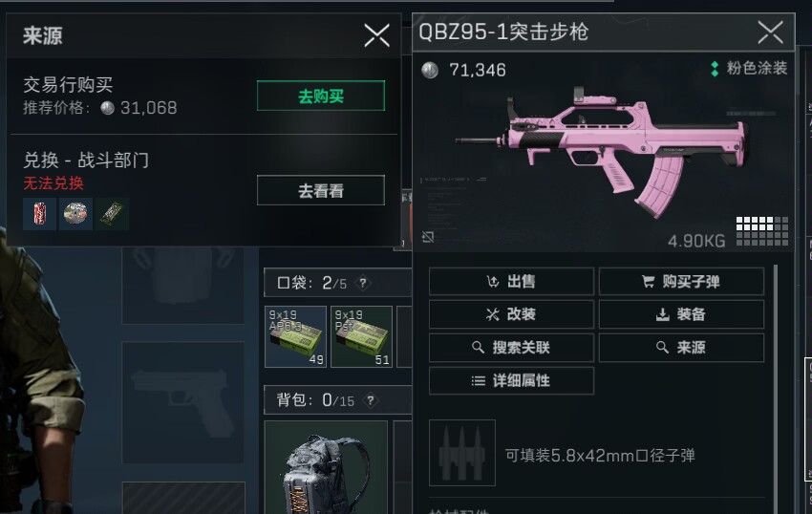Open the 来源 source button
The width and height of the screenshot is (812, 514).
tap(681, 348)
